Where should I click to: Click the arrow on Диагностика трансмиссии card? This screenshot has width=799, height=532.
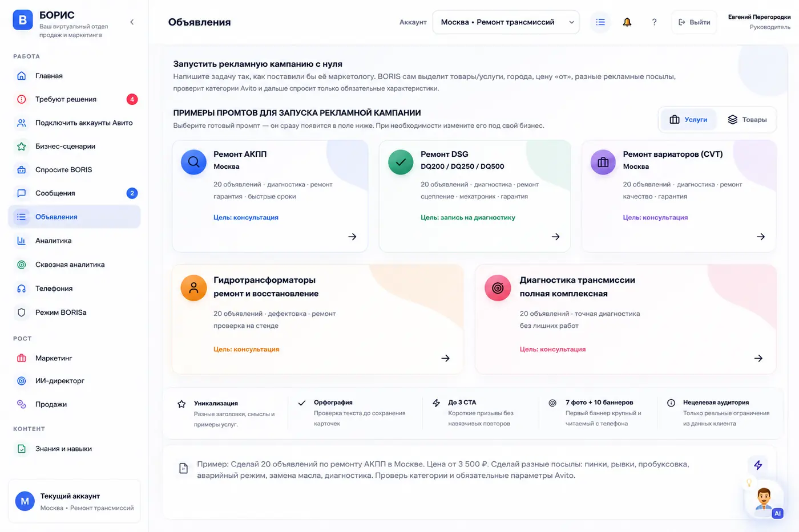[758, 358]
